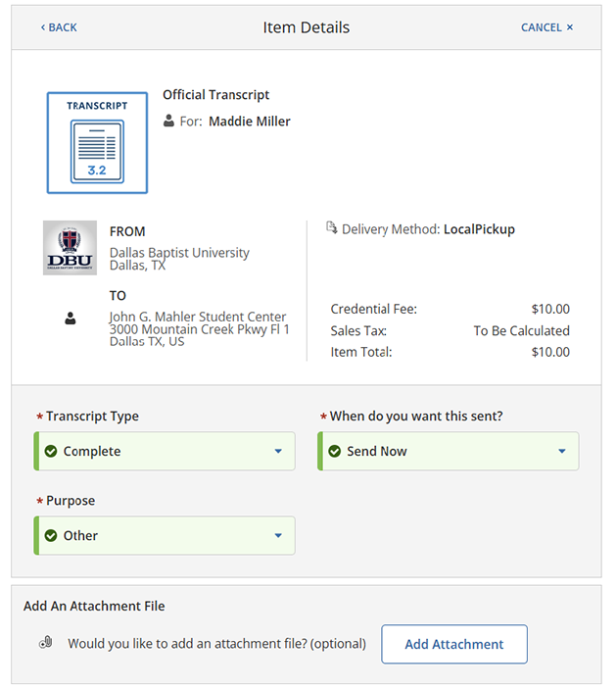This screenshot has width=616, height=688.
Task: Click the green checkmark in Purpose field
Action: (51, 536)
